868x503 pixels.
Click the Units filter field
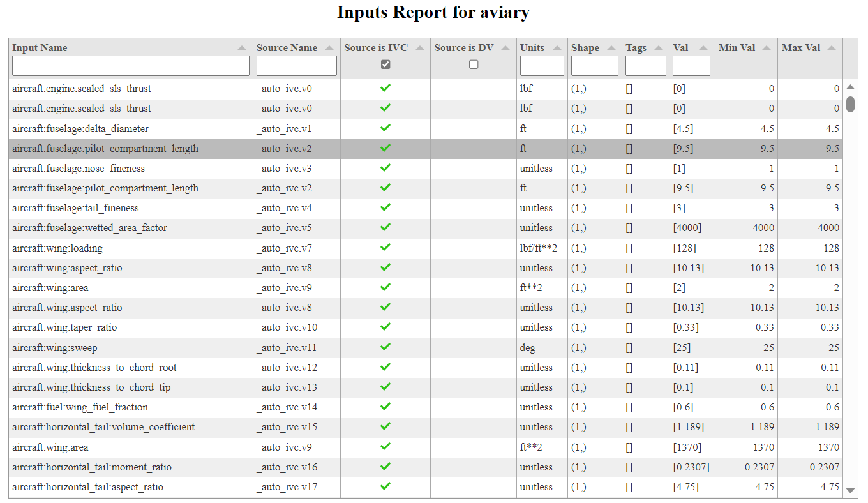pos(541,65)
